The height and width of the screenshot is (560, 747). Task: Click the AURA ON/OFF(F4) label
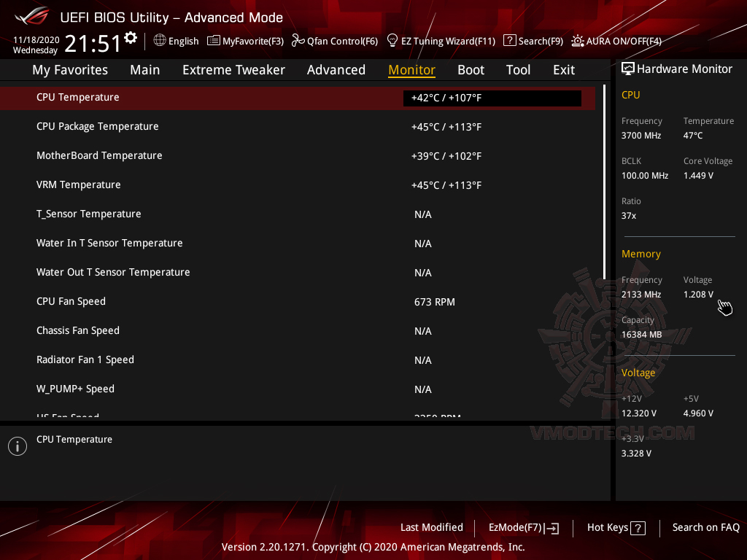(x=624, y=41)
